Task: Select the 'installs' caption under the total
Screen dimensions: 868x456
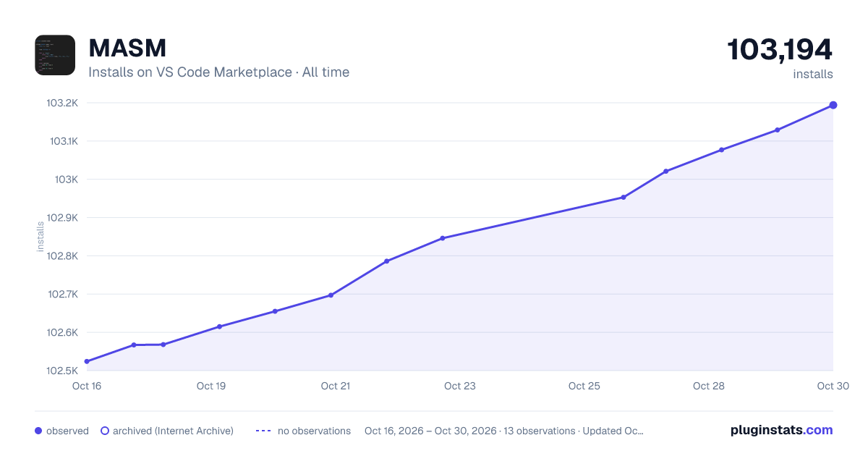Action: point(813,74)
